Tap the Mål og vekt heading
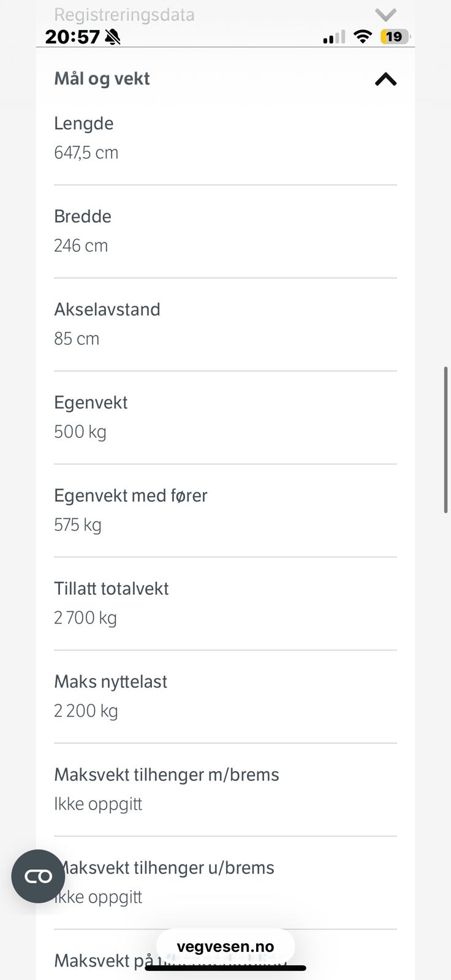 [102, 78]
